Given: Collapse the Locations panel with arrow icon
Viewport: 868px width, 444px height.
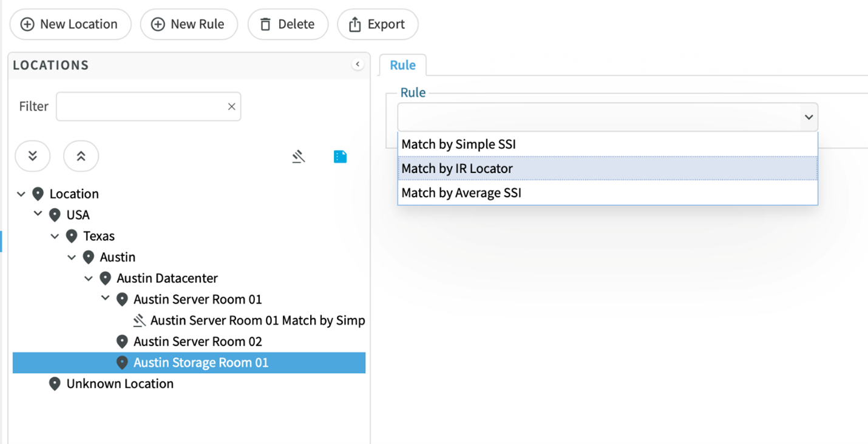Looking at the screenshot, I should click(x=358, y=64).
